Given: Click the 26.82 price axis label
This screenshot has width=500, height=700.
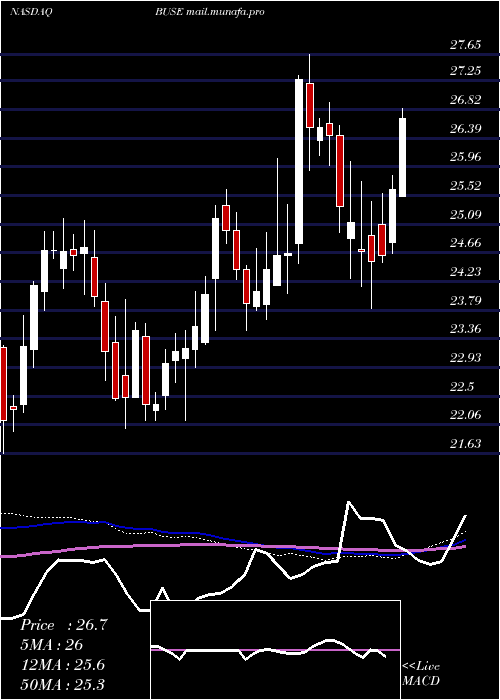Looking at the screenshot, I should 465,100.
